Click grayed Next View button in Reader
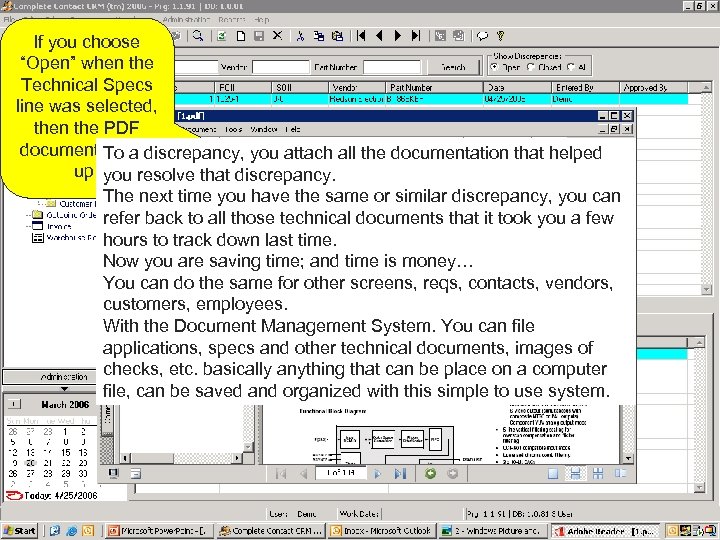720x540 pixels. coord(453,473)
